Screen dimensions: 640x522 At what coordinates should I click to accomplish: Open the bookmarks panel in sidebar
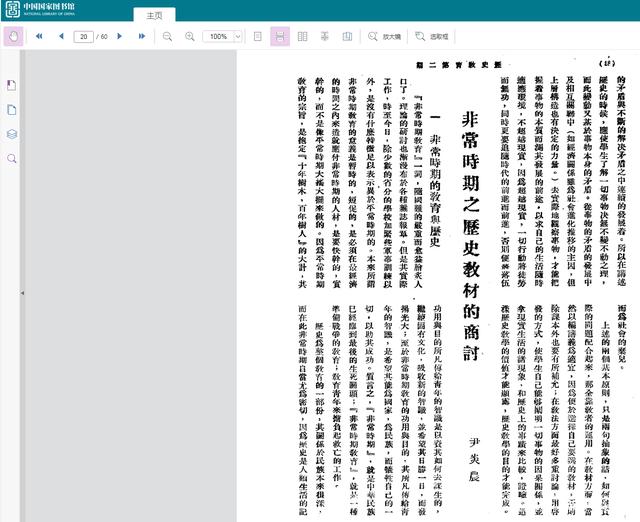12,84
